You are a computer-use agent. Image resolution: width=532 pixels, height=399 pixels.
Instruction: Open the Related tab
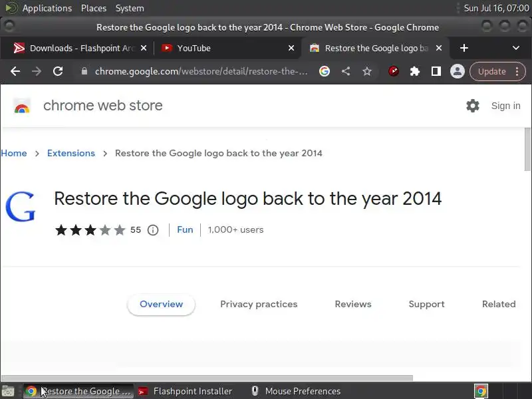coord(499,305)
